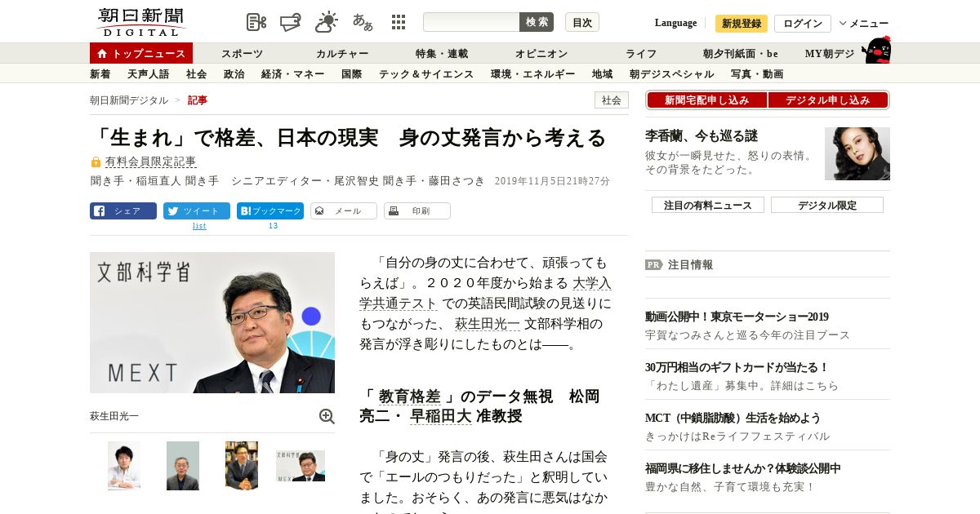Click the デジタル申し込み button
The image size is (980, 514).
[828, 100]
